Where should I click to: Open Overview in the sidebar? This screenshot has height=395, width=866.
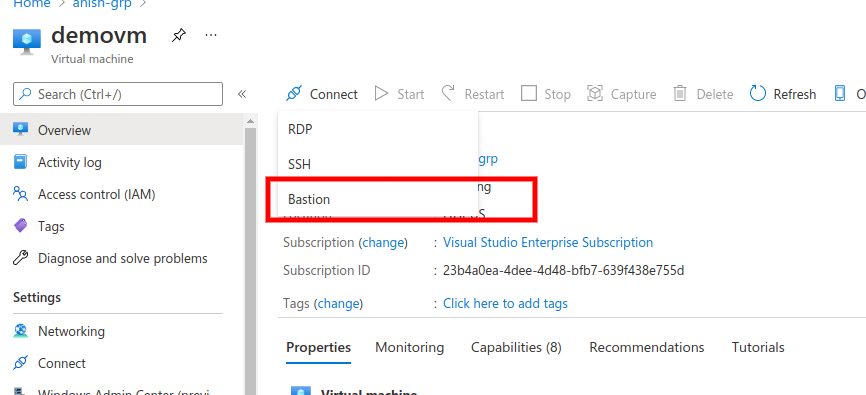122,130
